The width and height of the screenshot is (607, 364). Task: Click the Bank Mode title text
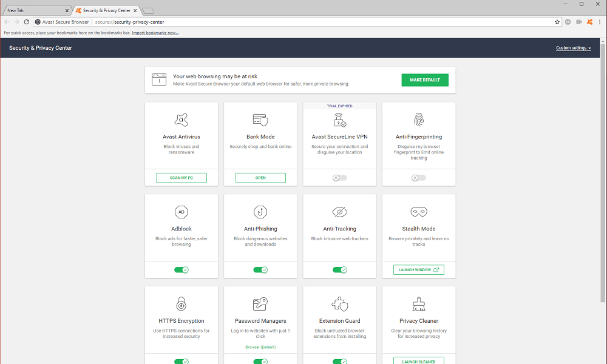pyautogui.click(x=260, y=137)
